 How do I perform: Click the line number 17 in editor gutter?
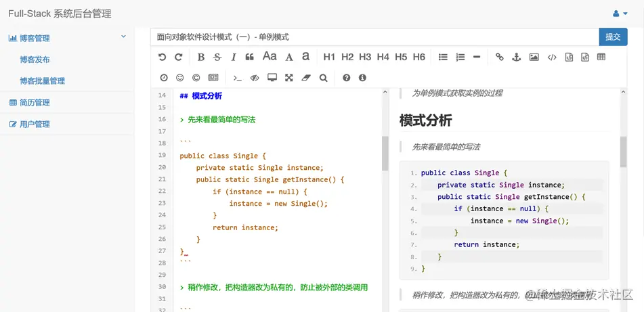(x=162, y=131)
